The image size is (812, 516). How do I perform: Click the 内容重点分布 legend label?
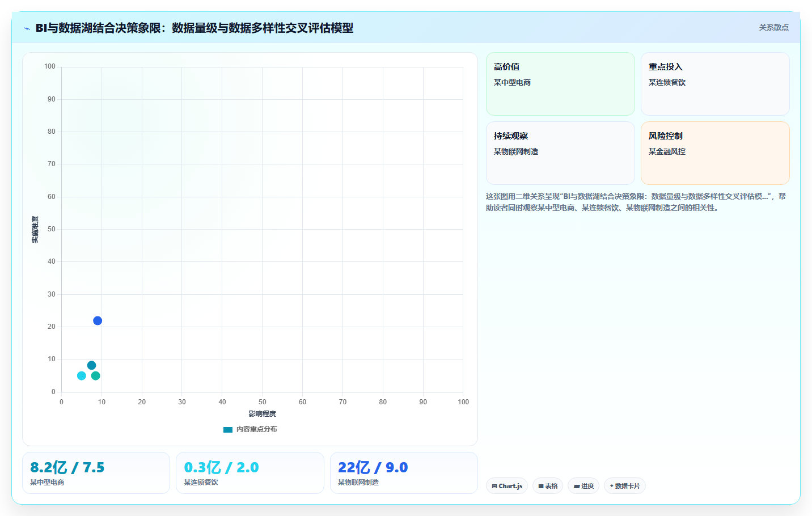tap(257, 429)
